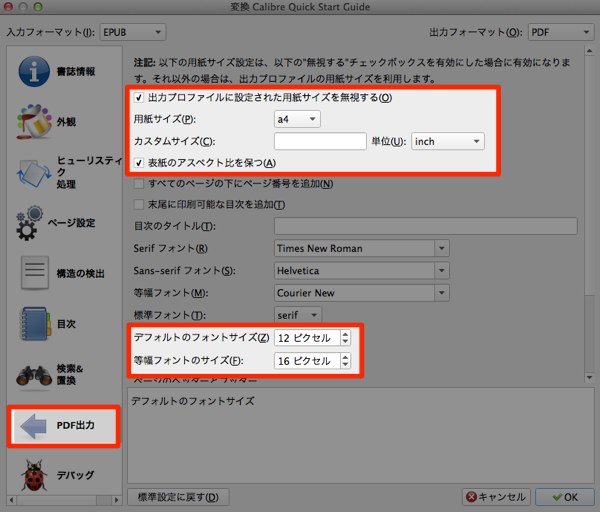This screenshot has width=600, height=512.
Task: Open the 出力フォーマット PDF dropdown
Action: point(561,32)
